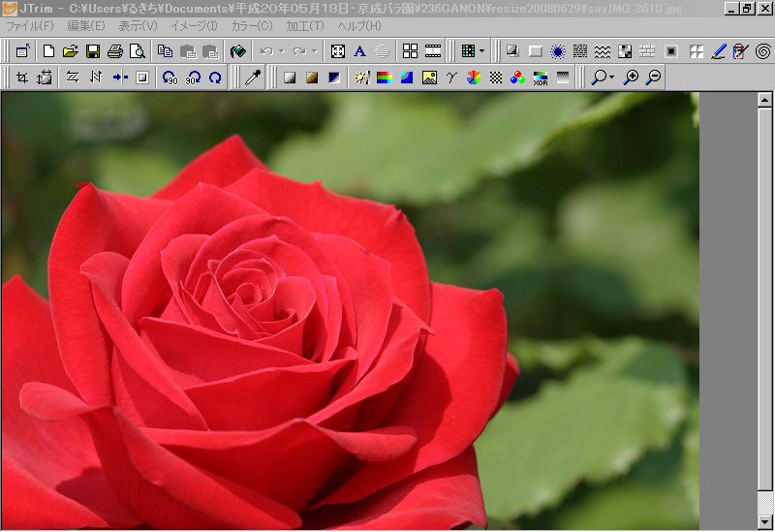Screen dimensions: 775x532
Task: Click the colored grid palette icon
Action: click(x=468, y=51)
